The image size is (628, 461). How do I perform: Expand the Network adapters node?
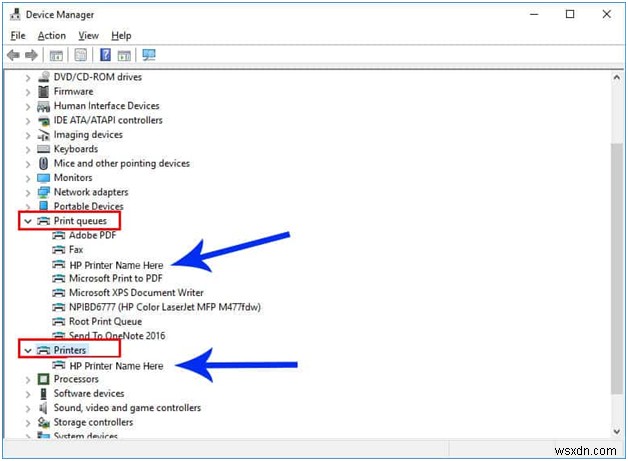(28, 193)
